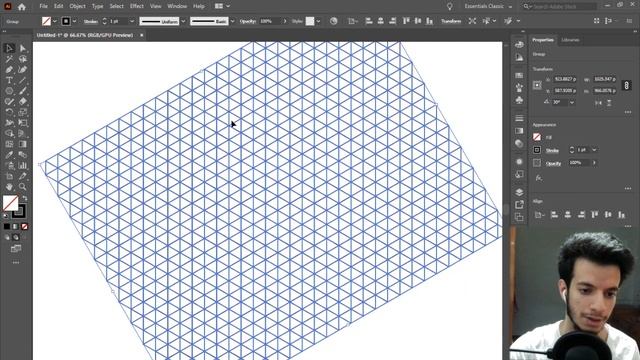Click the Opacity link in Appearance section
Viewport: 640px width, 360px height.
(553, 163)
